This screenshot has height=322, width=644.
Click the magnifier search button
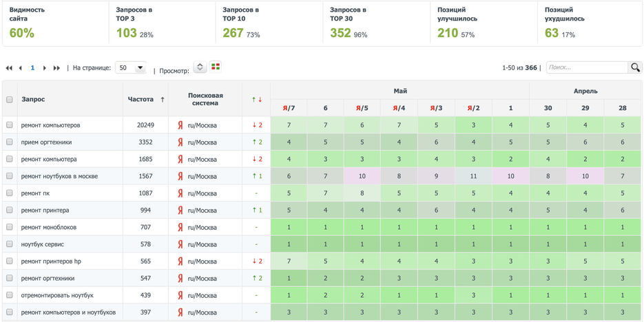(634, 67)
